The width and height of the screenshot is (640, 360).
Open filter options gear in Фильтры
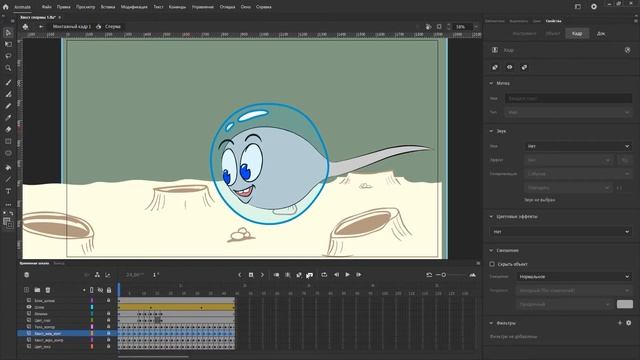click(x=629, y=323)
